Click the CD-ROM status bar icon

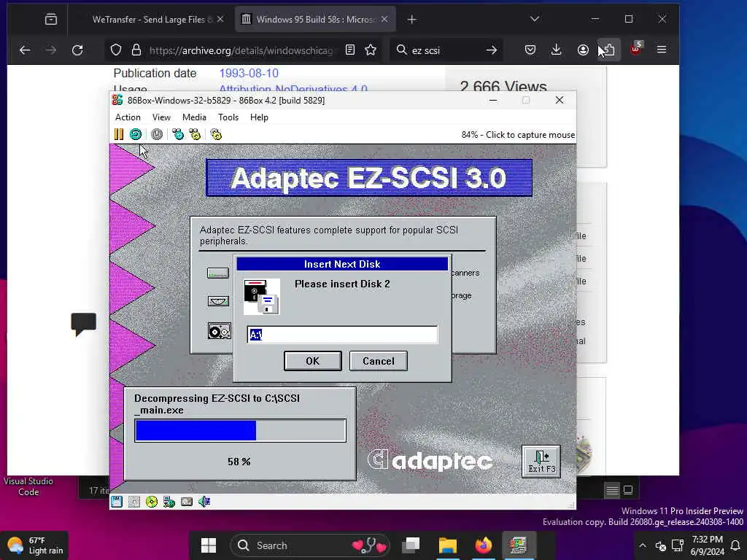point(152,502)
